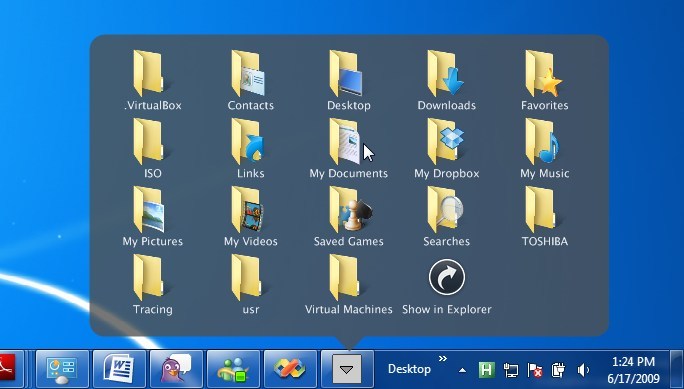Click Show in Explorer arrow icon

click(446, 277)
